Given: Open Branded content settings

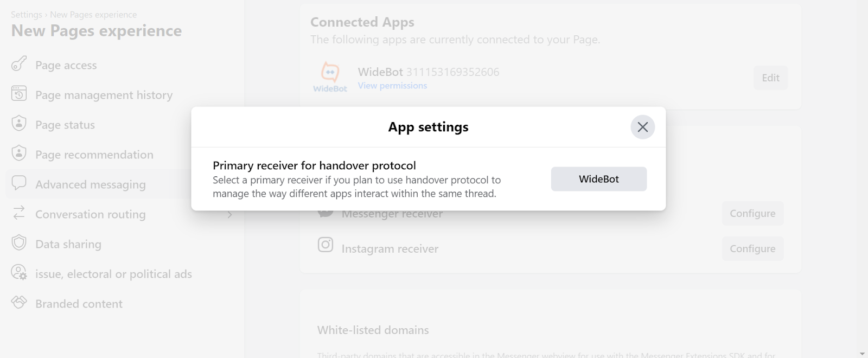Looking at the screenshot, I should tap(79, 304).
